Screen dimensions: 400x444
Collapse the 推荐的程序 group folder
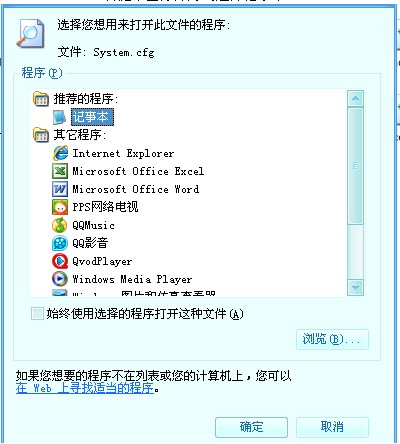[41, 99]
